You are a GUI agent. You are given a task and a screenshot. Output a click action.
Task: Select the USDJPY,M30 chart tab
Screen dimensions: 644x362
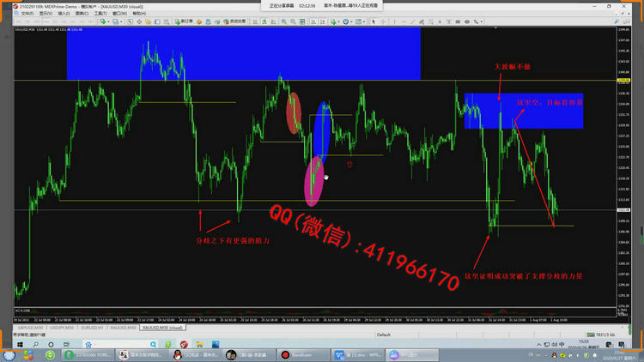(63, 328)
